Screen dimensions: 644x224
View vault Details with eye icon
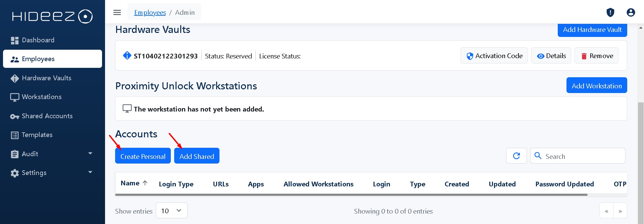tap(551, 56)
